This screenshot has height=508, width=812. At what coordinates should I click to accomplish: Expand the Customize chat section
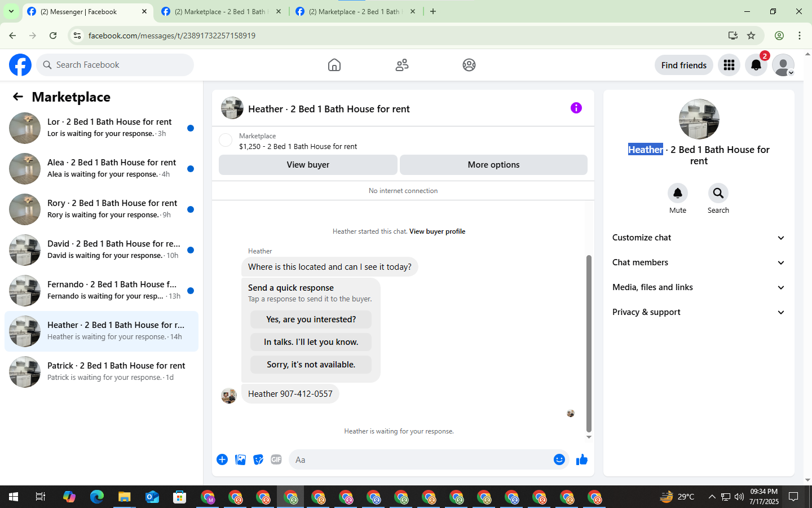(699, 238)
